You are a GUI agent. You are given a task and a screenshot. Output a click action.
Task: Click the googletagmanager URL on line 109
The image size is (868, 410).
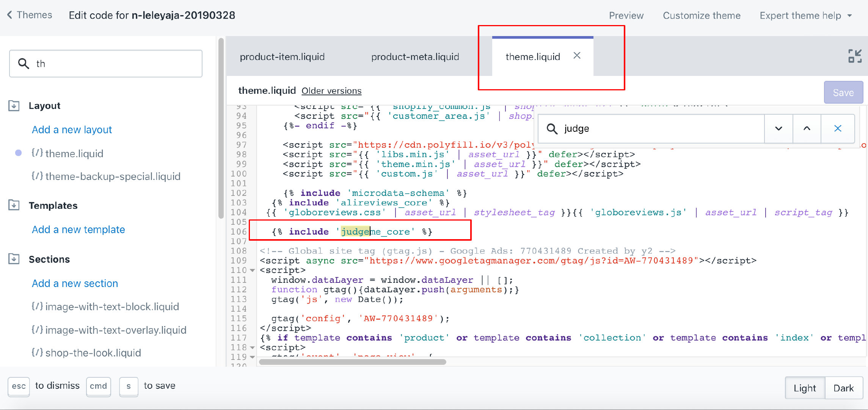click(531, 260)
